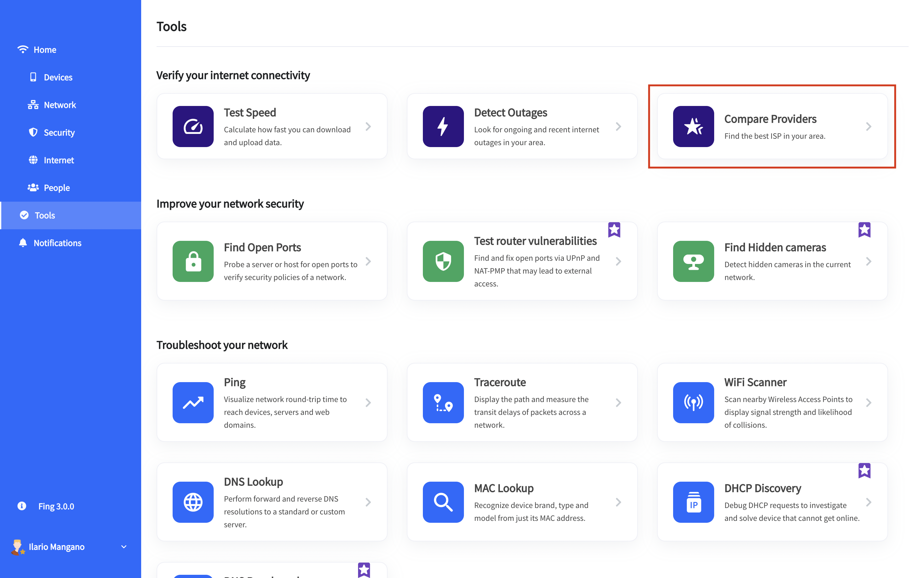Image resolution: width=924 pixels, height=578 pixels.
Task: Click the Compare Providers star icon
Action: [693, 127]
